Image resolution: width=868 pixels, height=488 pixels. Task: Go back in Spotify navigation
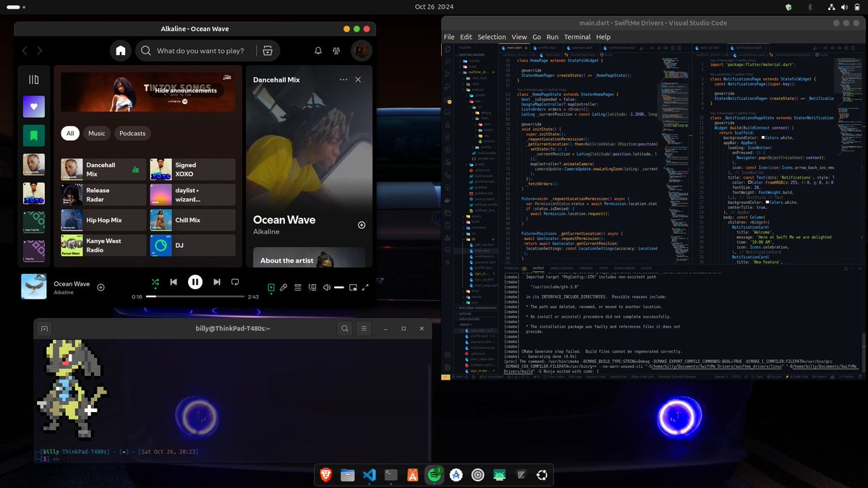pos(25,51)
